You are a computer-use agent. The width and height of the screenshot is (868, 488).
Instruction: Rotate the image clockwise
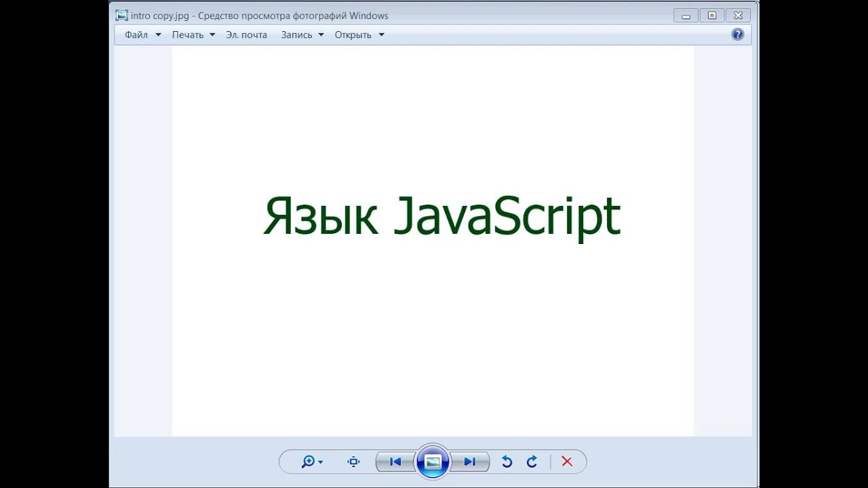pyautogui.click(x=532, y=462)
